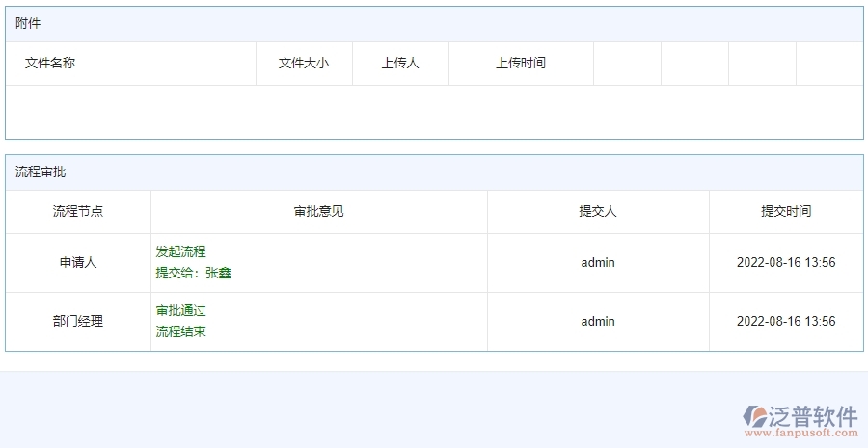Sort by the 文件大小 column header

(304, 63)
